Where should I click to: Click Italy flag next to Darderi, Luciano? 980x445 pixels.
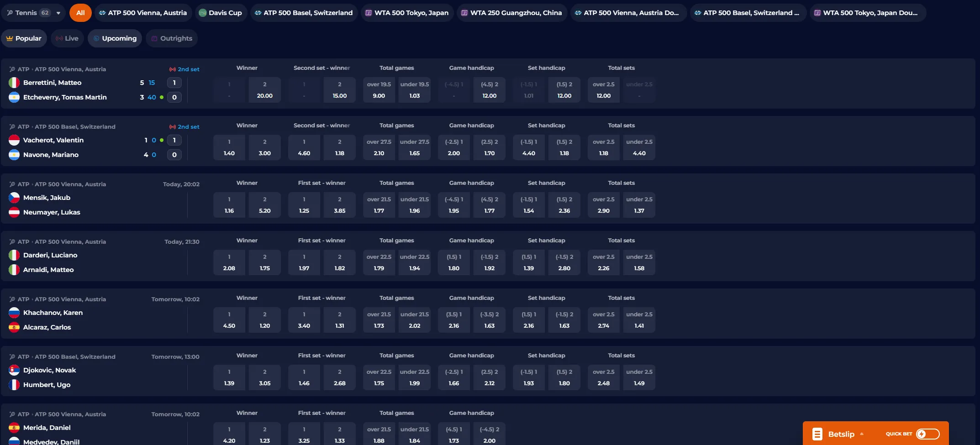pos(14,255)
